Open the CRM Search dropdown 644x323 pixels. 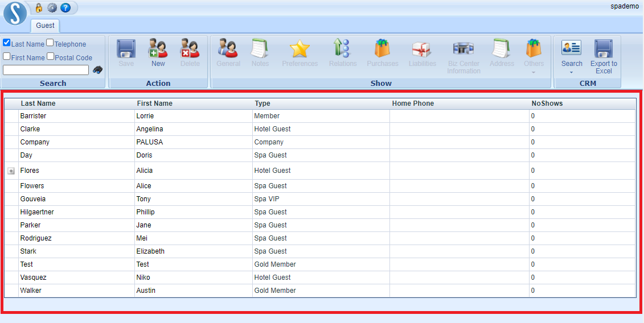(572, 57)
